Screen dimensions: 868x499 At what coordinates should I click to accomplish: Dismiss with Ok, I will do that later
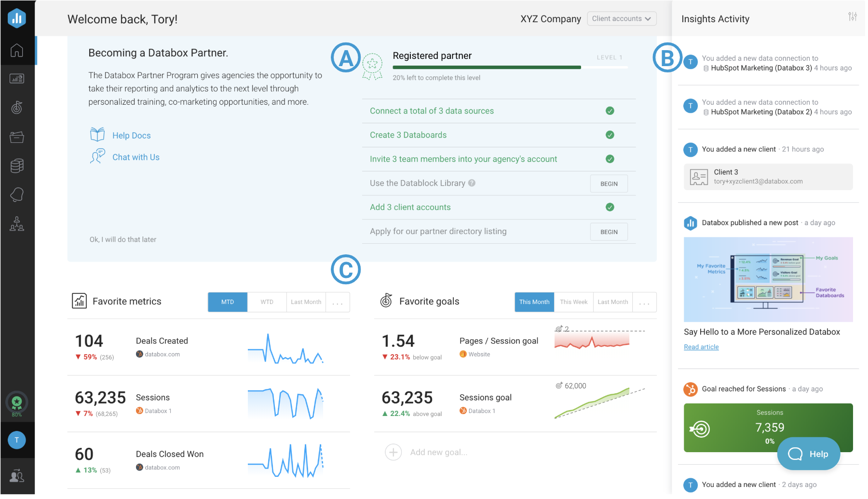point(123,239)
